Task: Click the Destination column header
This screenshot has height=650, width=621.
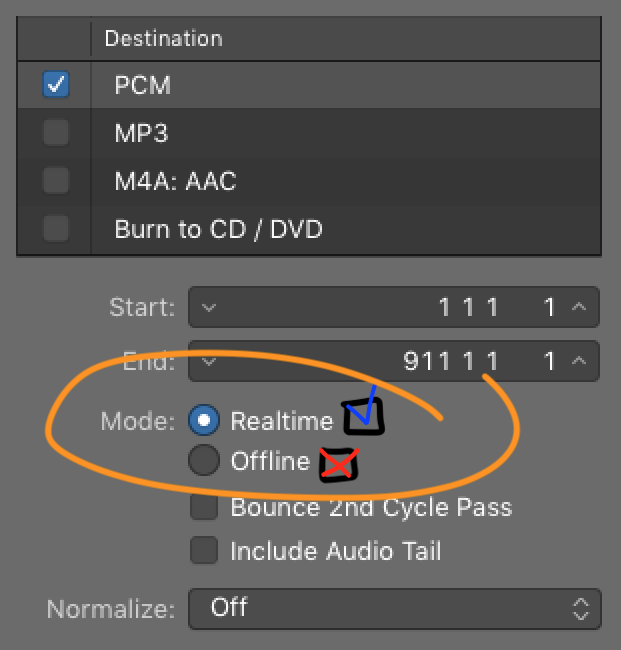Action: tap(164, 39)
